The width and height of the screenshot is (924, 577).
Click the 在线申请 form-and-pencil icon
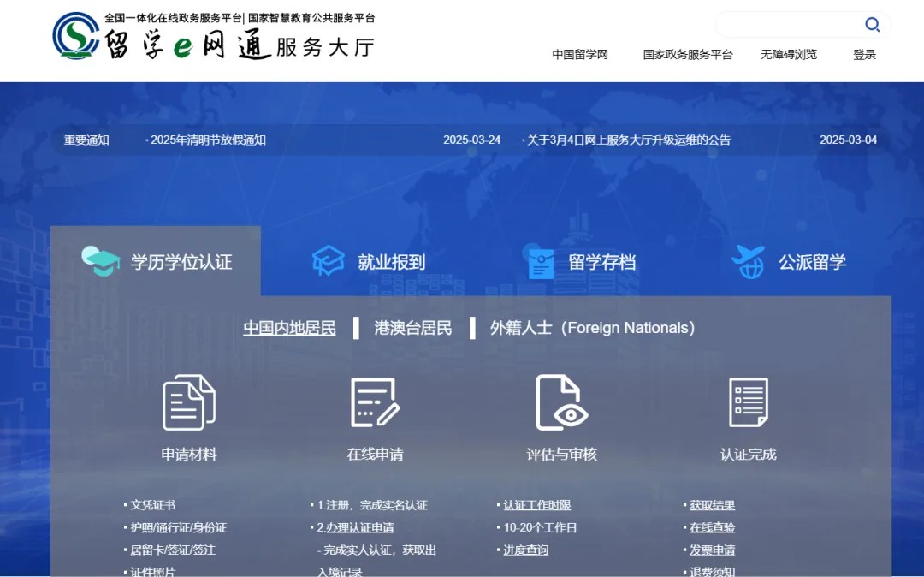click(375, 402)
